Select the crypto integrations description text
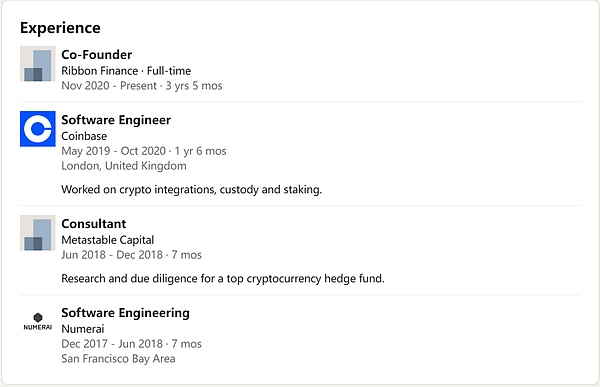The image size is (600, 387). pyautogui.click(x=191, y=189)
